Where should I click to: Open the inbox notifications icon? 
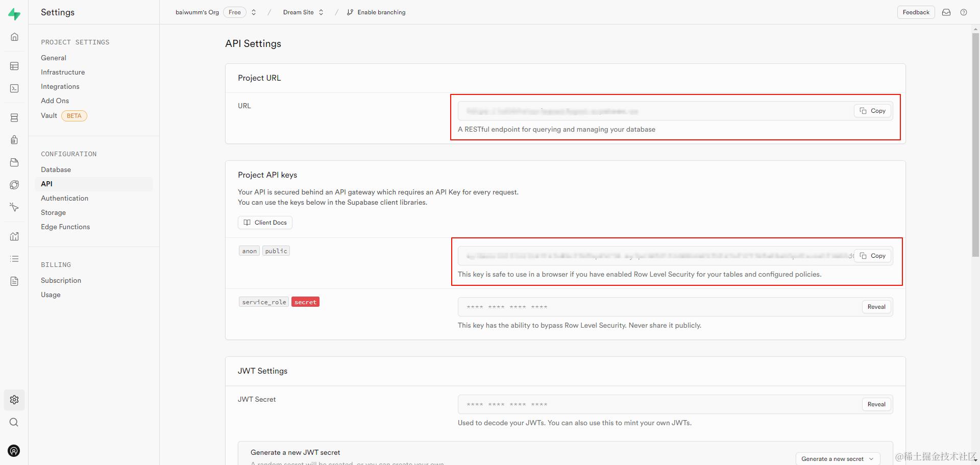pos(946,12)
